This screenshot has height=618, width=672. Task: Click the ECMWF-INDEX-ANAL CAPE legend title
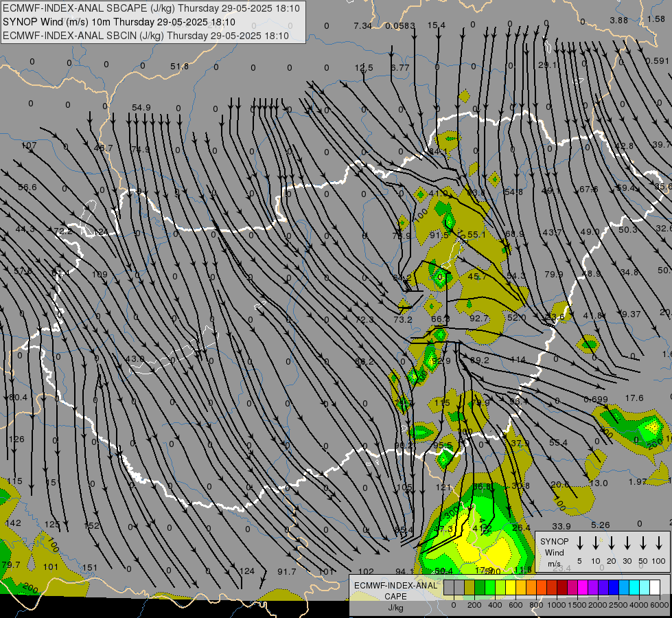coord(395,591)
